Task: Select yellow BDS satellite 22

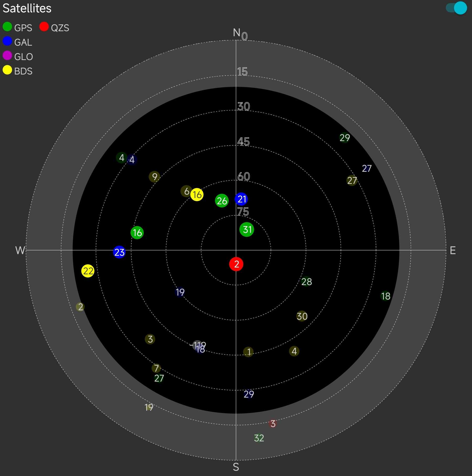Action: pyautogui.click(x=88, y=271)
